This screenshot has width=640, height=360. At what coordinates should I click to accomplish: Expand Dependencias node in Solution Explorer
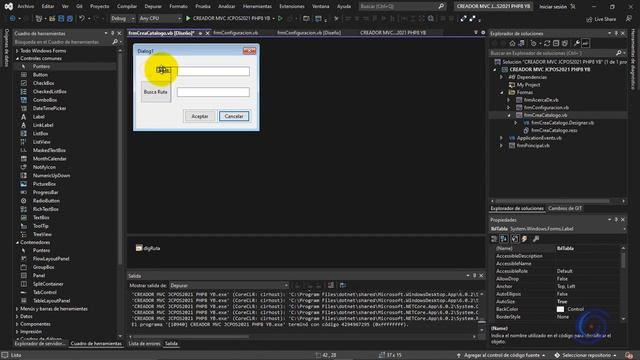[x=501, y=77]
